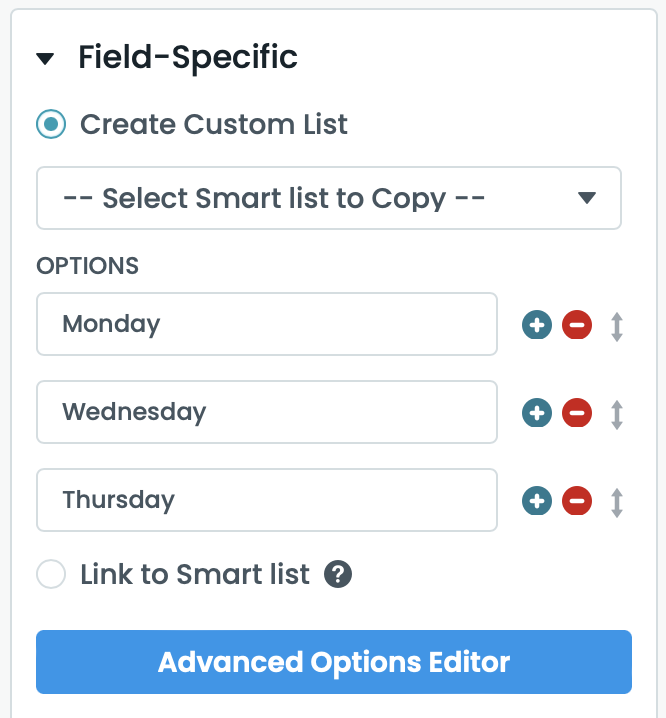Focus the Wednesday option input
This screenshot has height=718, width=666.
click(x=266, y=412)
